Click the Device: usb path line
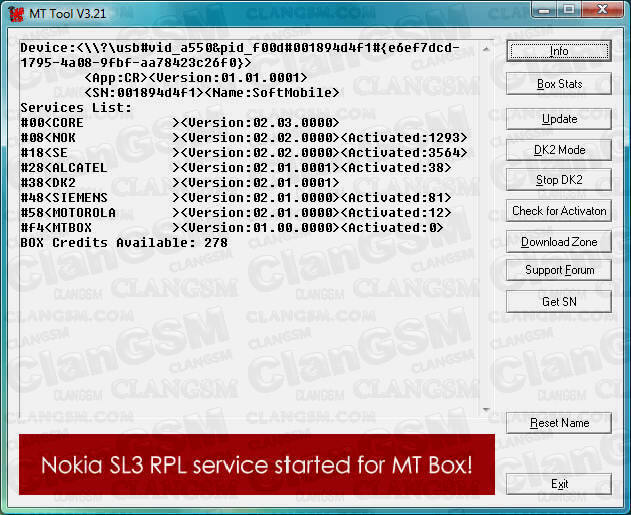The width and height of the screenshot is (631, 515). click(240, 55)
